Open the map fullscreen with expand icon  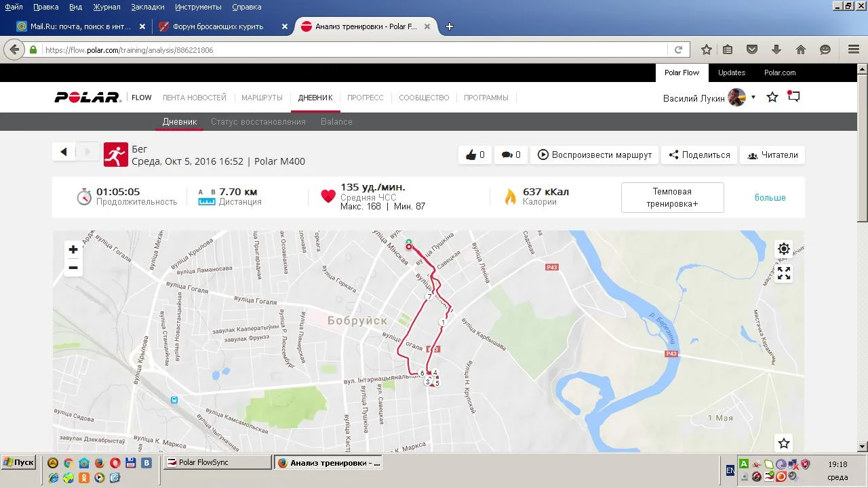click(784, 273)
